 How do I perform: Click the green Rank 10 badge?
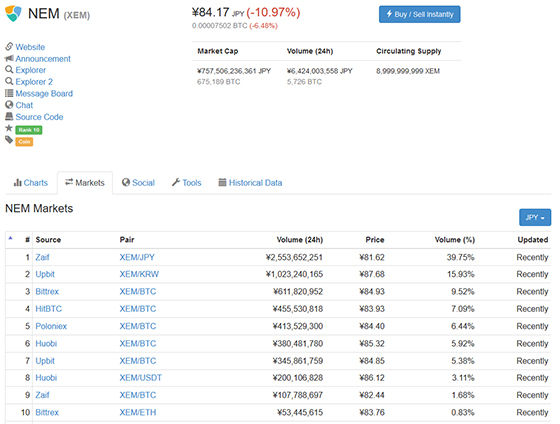coord(29,130)
